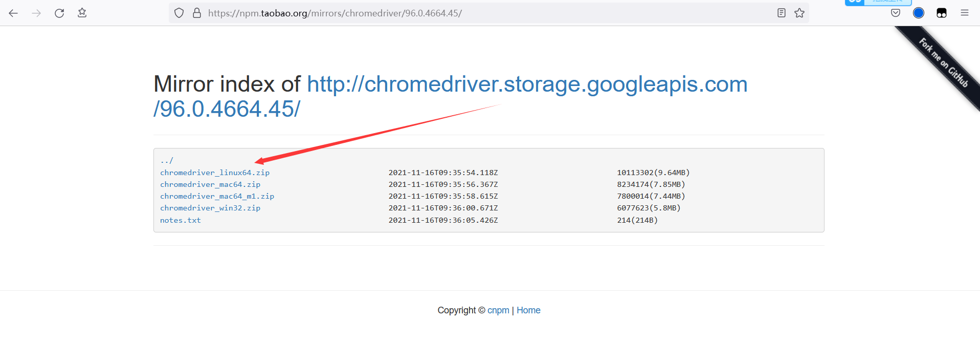The width and height of the screenshot is (980, 341).
Task: Select size text 214(214B)
Action: click(637, 220)
